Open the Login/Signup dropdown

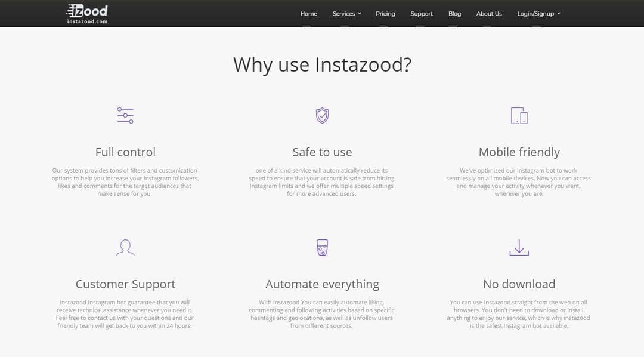click(538, 14)
